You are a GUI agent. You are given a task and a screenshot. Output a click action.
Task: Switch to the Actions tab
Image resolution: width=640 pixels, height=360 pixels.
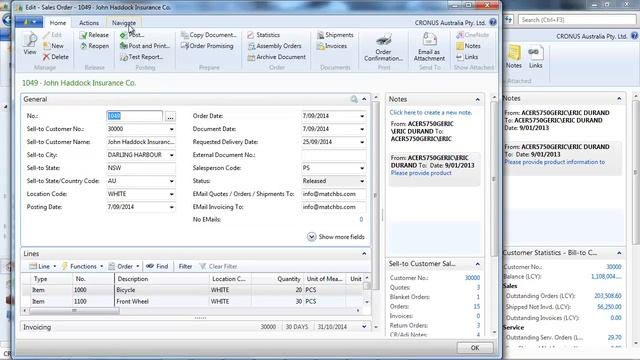(89, 23)
